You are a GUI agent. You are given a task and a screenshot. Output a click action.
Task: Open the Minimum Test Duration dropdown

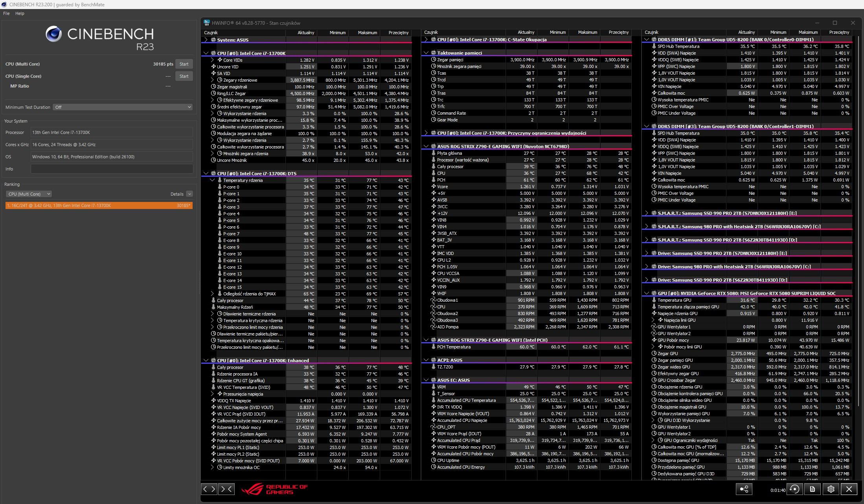click(123, 107)
